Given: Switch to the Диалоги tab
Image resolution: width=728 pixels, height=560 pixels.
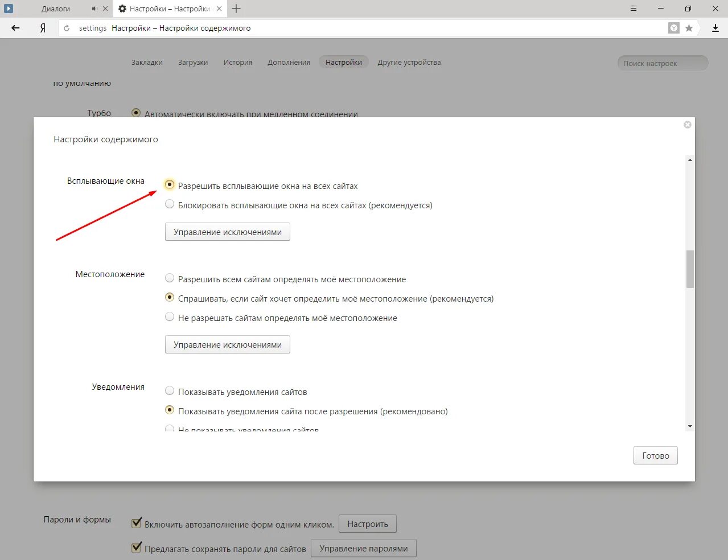Looking at the screenshot, I should (56, 9).
